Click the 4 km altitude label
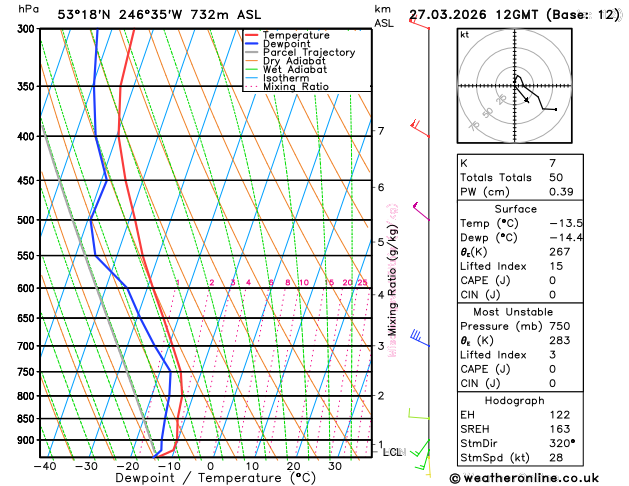The image size is (629, 486). pyautogui.click(x=381, y=295)
